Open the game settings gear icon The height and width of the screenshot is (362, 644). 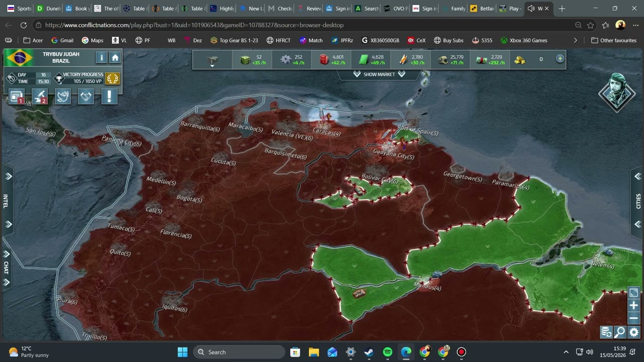point(634,332)
